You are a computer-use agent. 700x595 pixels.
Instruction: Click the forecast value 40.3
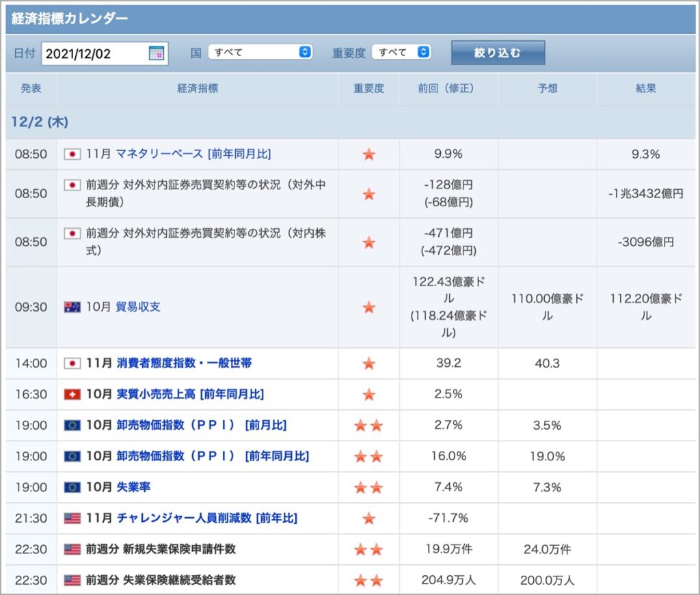[x=548, y=363]
